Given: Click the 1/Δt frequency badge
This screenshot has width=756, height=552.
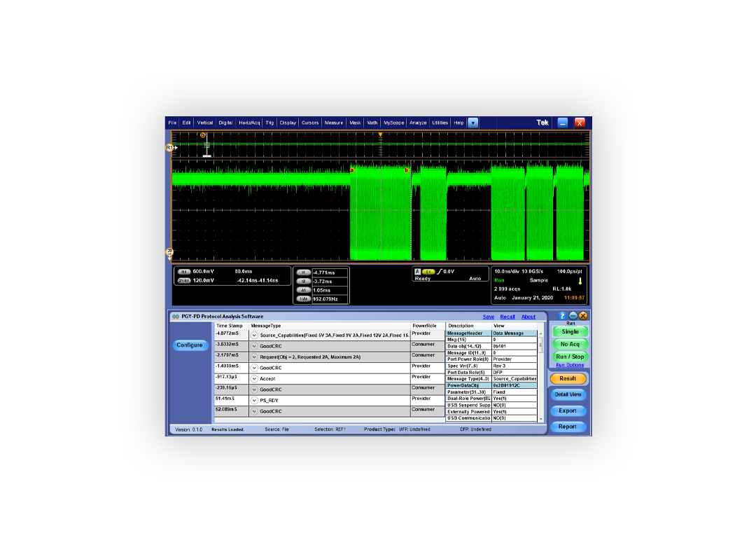Looking at the screenshot, I should pos(303,298).
